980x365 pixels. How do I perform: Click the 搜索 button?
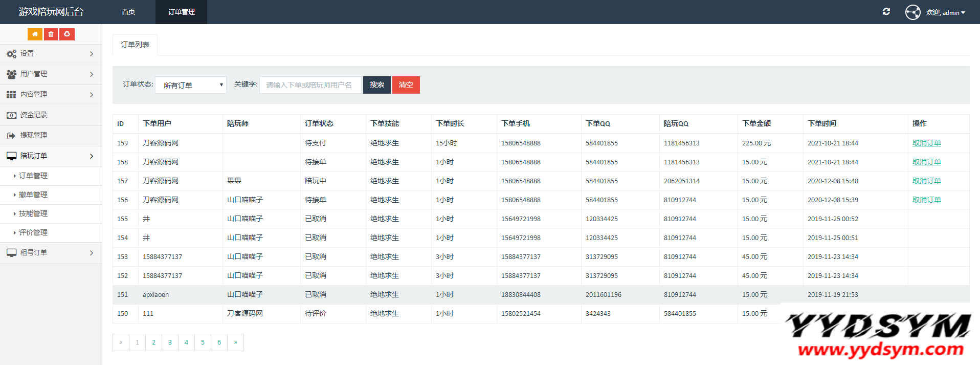point(376,85)
